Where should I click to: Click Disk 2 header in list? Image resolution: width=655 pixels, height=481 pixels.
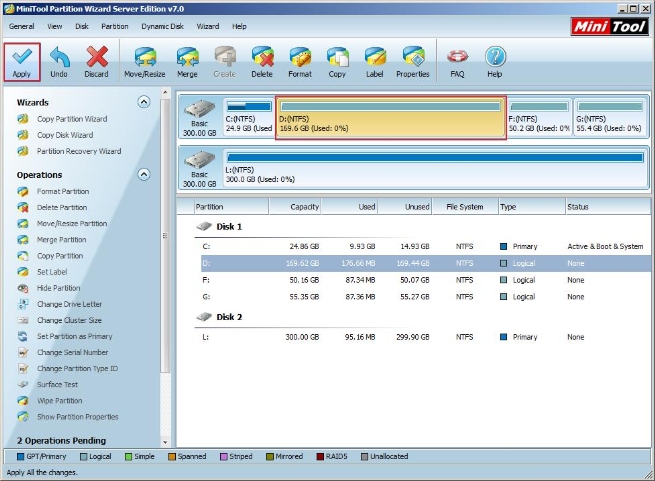(x=220, y=317)
